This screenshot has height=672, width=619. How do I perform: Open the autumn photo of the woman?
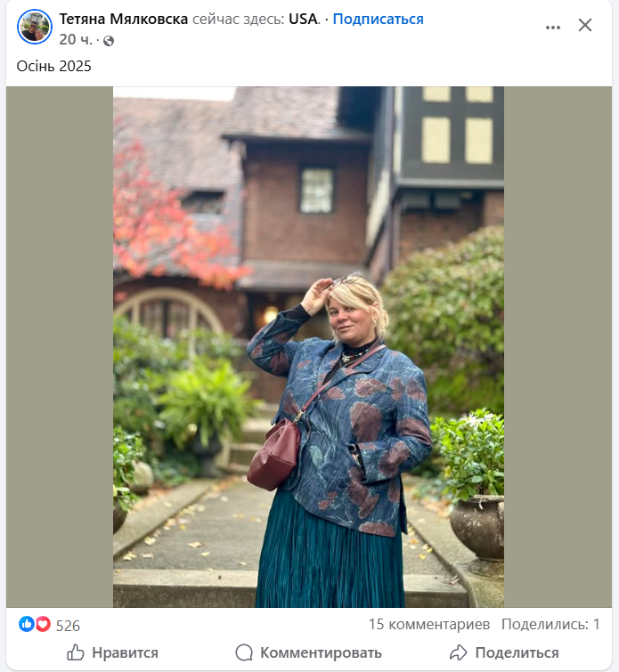308,347
